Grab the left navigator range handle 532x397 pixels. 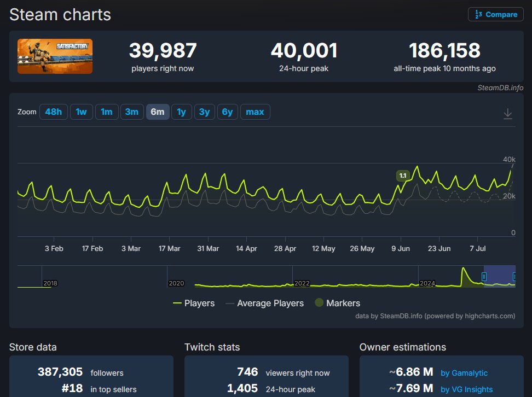[x=484, y=277]
